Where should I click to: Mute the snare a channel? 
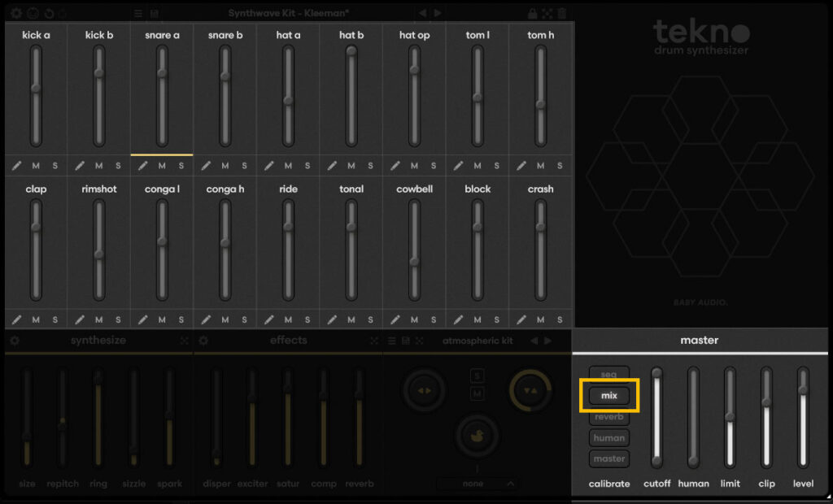[x=162, y=166]
